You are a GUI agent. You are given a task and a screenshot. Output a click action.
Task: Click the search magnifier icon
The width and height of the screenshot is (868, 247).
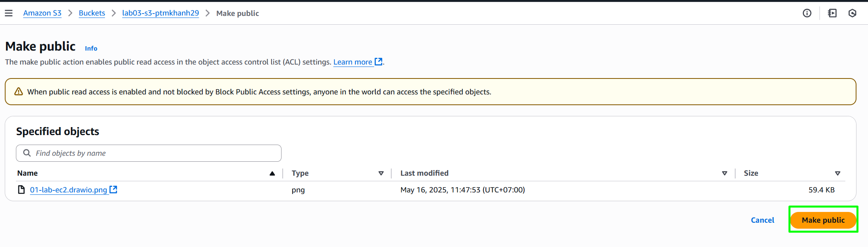pyautogui.click(x=27, y=153)
